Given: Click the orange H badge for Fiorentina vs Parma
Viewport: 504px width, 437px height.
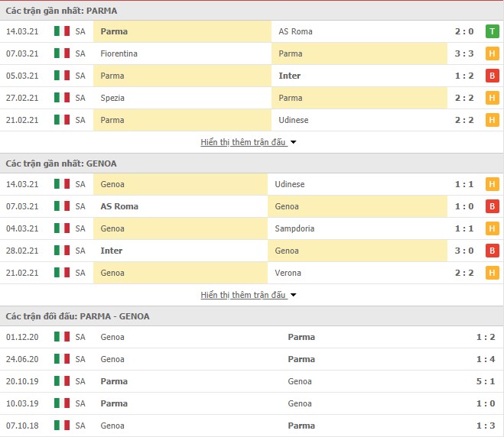Looking at the screenshot, I should click(x=492, y=53).
